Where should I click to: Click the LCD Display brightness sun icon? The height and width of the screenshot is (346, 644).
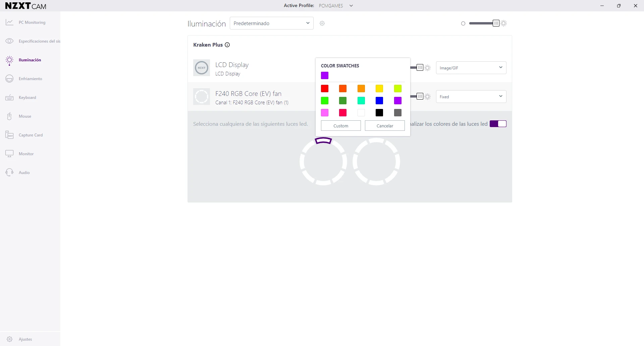click(428, 68)
